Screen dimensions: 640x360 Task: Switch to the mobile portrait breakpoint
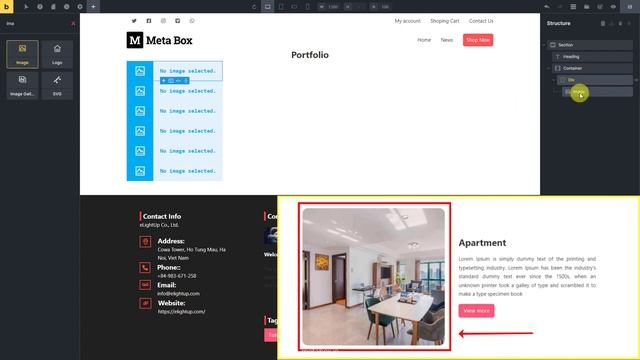[x=307, y=7]
